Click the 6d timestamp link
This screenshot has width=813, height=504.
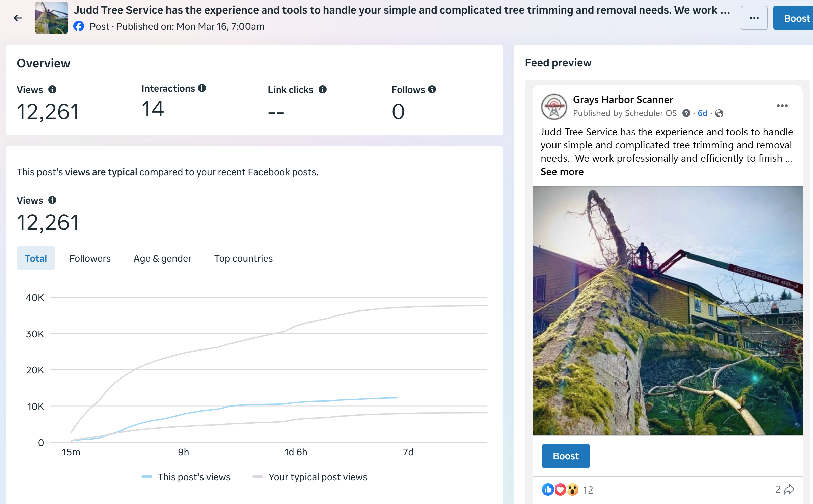coord(703,113)
